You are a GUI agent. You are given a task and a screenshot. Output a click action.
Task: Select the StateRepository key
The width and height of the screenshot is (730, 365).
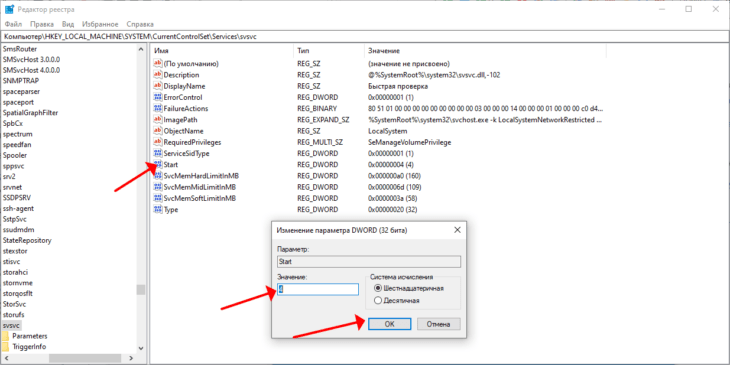tap(27, 240)
